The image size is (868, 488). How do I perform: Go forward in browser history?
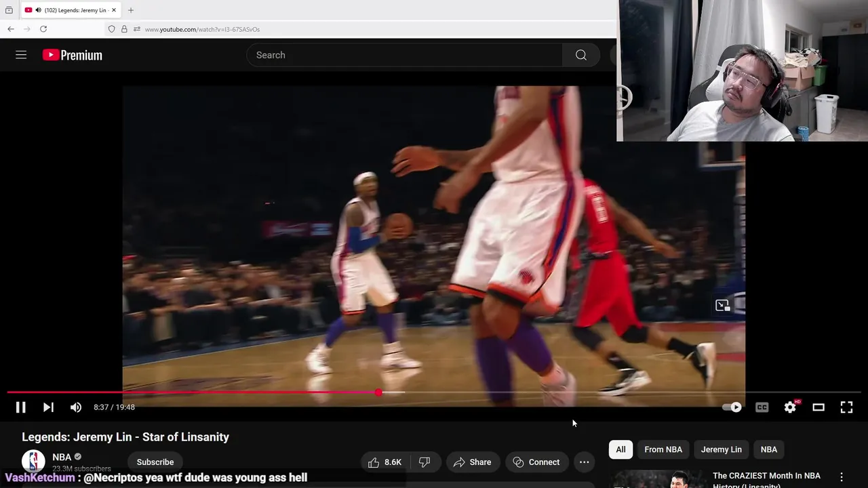(27, 29)
